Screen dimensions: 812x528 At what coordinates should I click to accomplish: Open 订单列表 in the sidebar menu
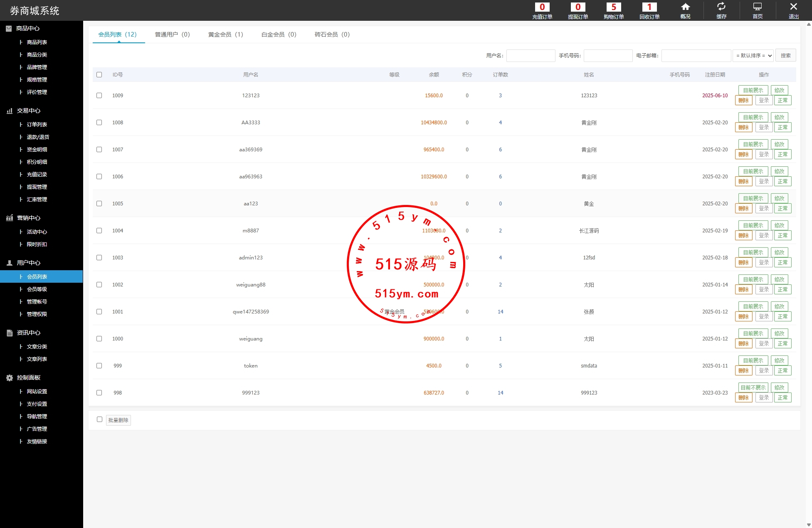point(37,124)
